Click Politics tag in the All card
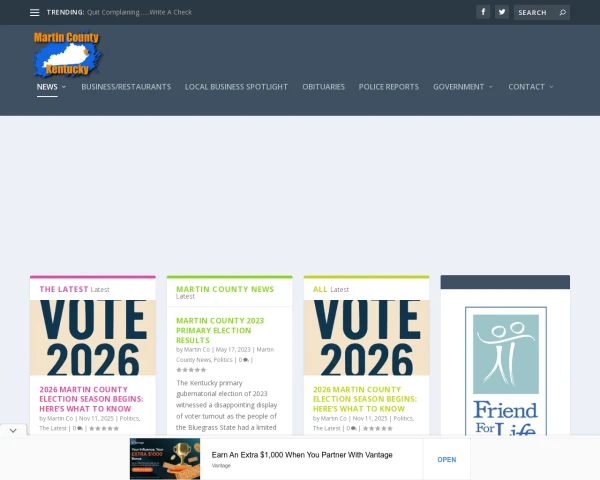The width and height of the screenshot is (600, 480). (403, 418)
